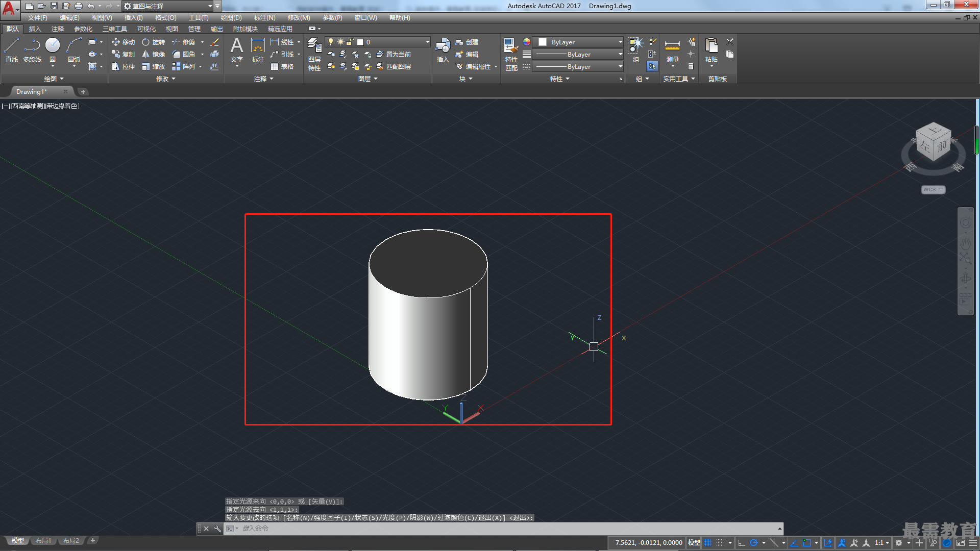Click 创建 (Create block) button
The image size is (980, 551).
click(467, 42)
